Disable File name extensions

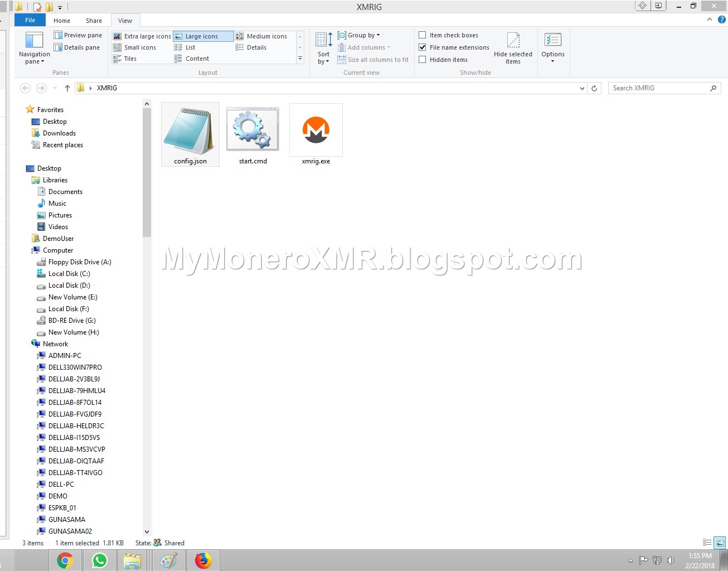click(x=423, y=47)
